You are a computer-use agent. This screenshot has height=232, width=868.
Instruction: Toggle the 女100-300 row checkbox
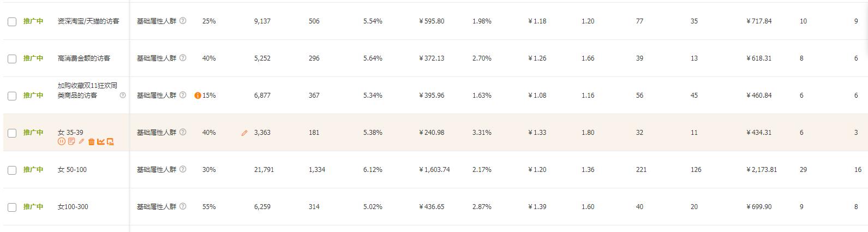coord(12,207)
